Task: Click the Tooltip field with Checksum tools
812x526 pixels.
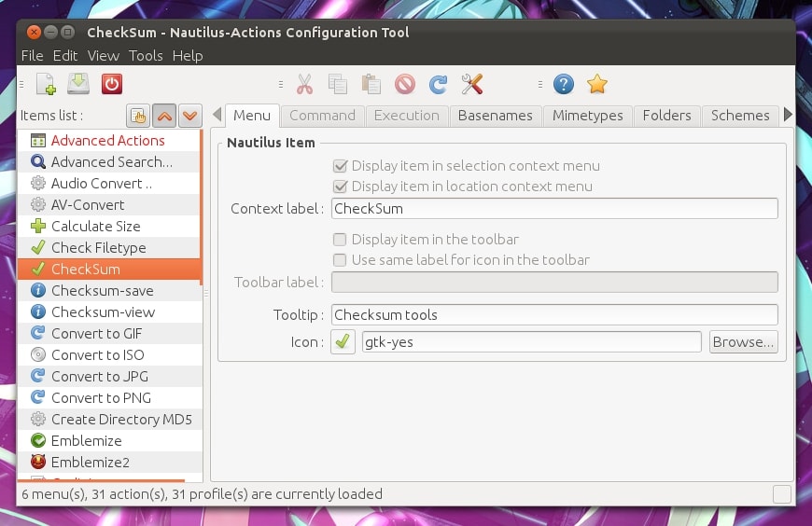Action: [x=554, y=315]
